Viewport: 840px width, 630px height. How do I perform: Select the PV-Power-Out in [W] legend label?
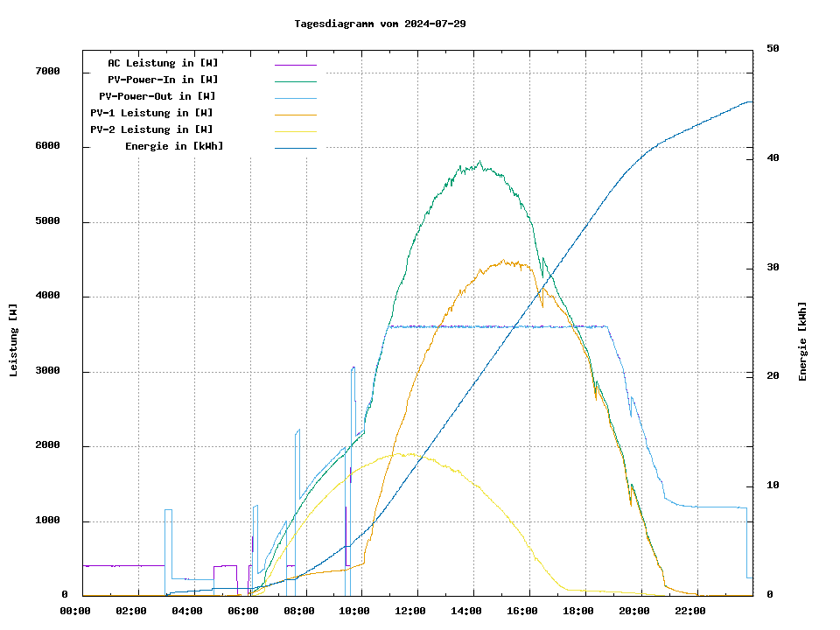point(157,96)
